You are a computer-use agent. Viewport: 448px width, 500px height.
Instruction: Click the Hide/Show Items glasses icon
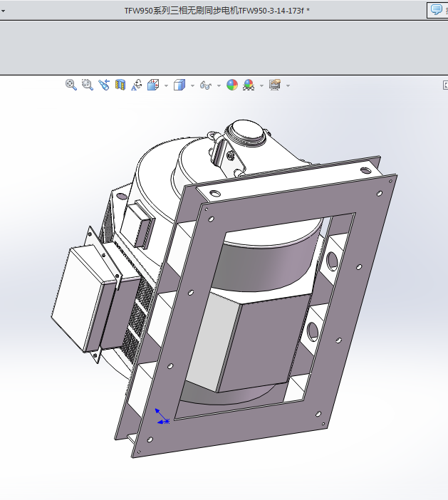[x=206, y=85]
